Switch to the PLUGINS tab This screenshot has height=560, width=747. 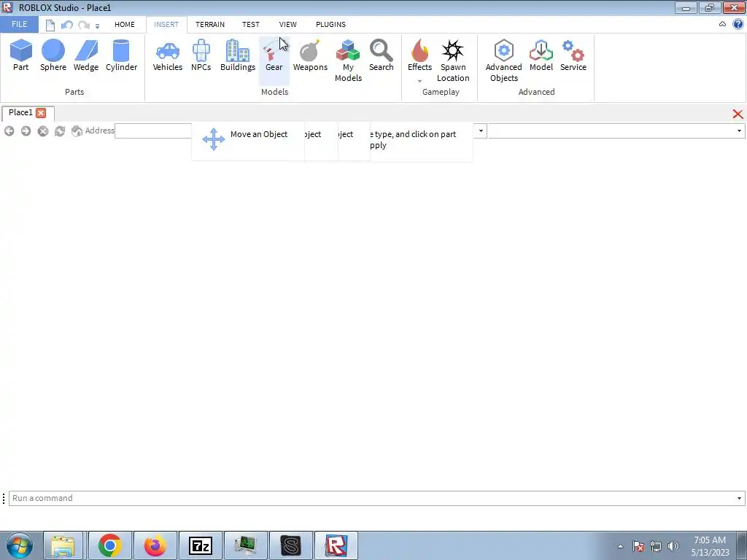pos(330,24)
